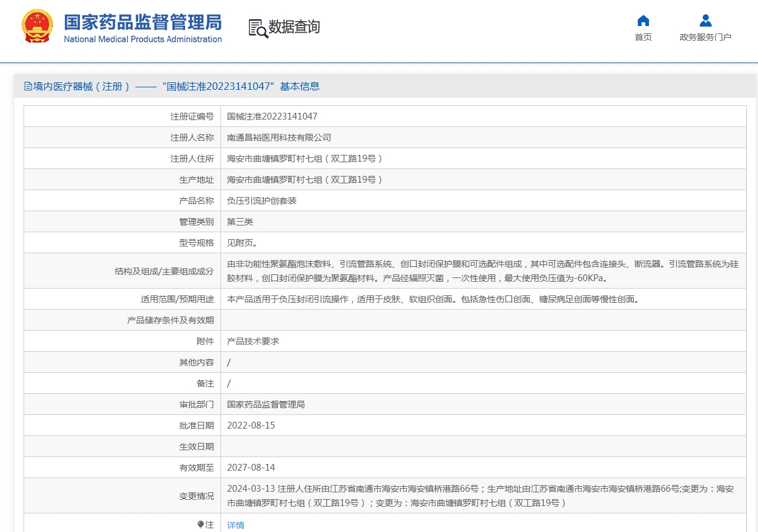Image resolution: width=758 pixels, height=532 pixels.
Task: Click 国家药品监督管理局 approval department value
Action: click(x=266, y=404)
